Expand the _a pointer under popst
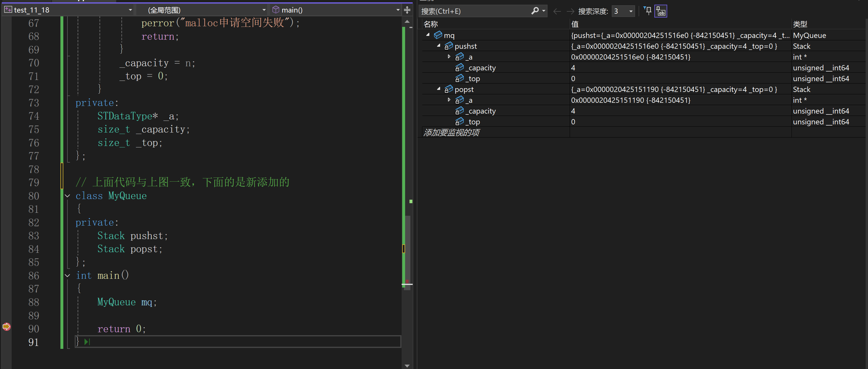This screenshot has width=868, height=369. (x=449, y=100)
